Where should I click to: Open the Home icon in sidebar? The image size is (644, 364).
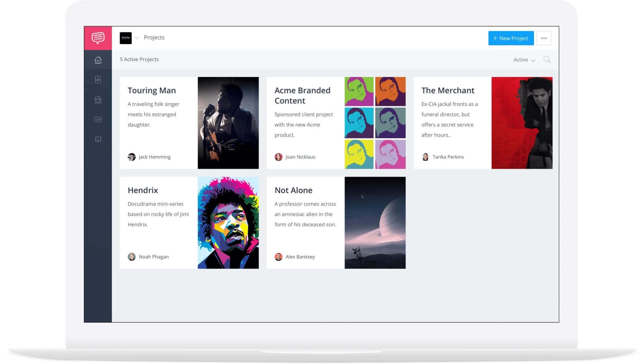pyautogui.click(x=98, y=60)
